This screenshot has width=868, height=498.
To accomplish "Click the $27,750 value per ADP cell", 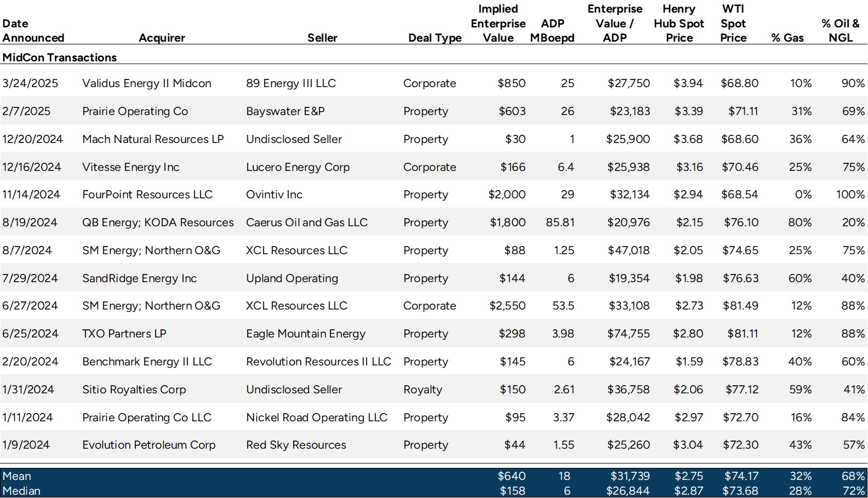I will pyautogui.click(x=629, y=83).
